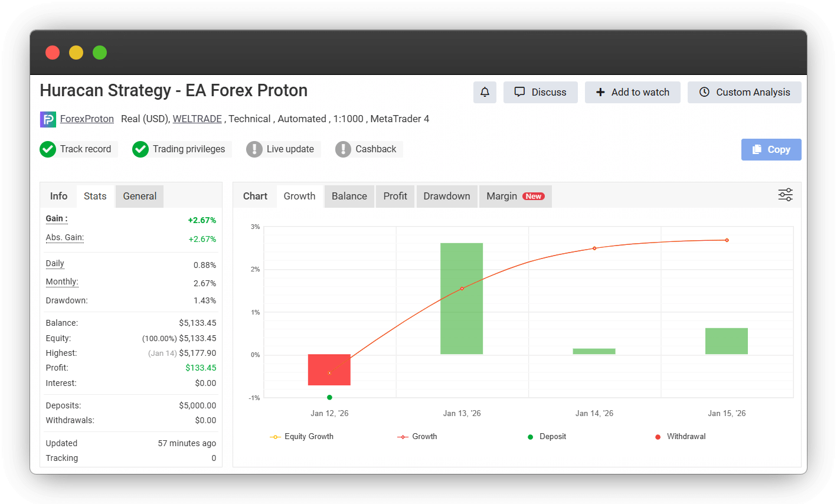Click the green Jan 13 growth bar

tap(462, 298)
